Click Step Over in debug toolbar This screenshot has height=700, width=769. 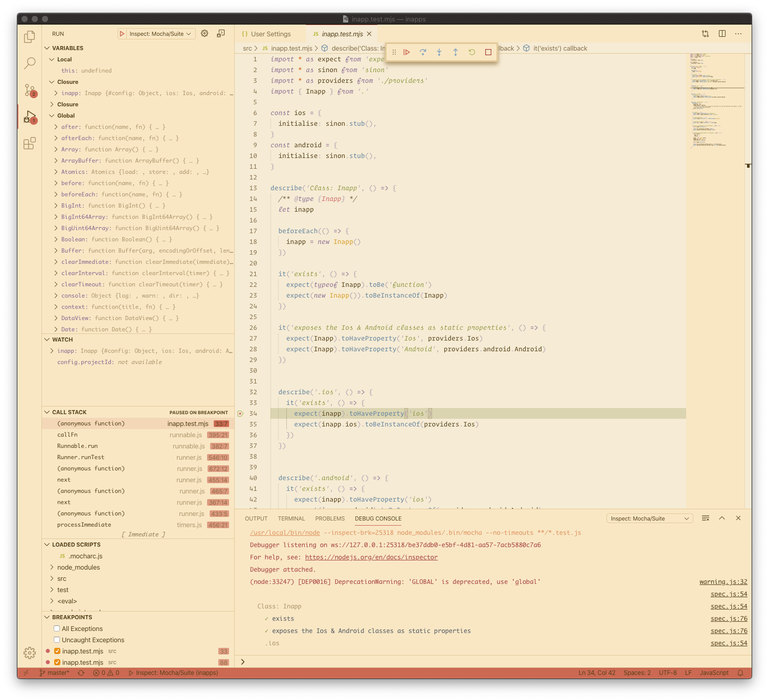point(423,52)
